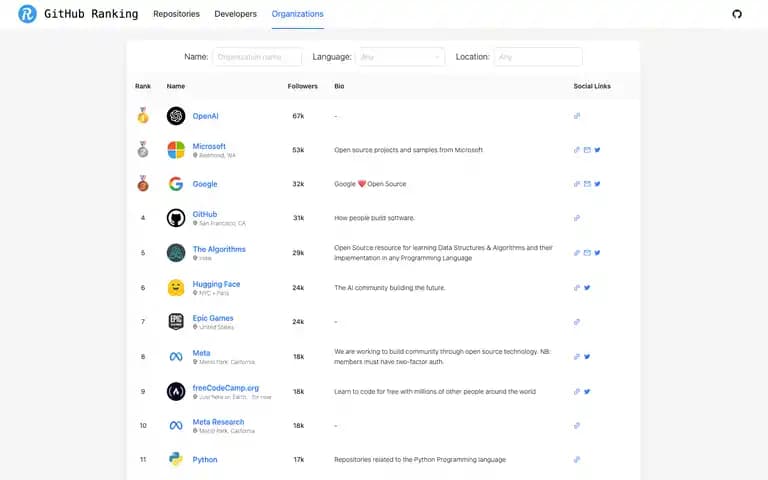Open The Algorithms organization link
Image resolution: width=768 pixels, height=480 pixels.
pyautogui.click(x=219, y=249)
